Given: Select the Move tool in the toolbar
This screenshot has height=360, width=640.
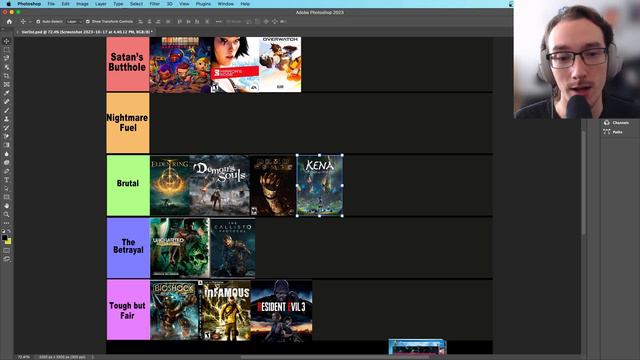Looking at the screenshot, I should coord(7,41).
